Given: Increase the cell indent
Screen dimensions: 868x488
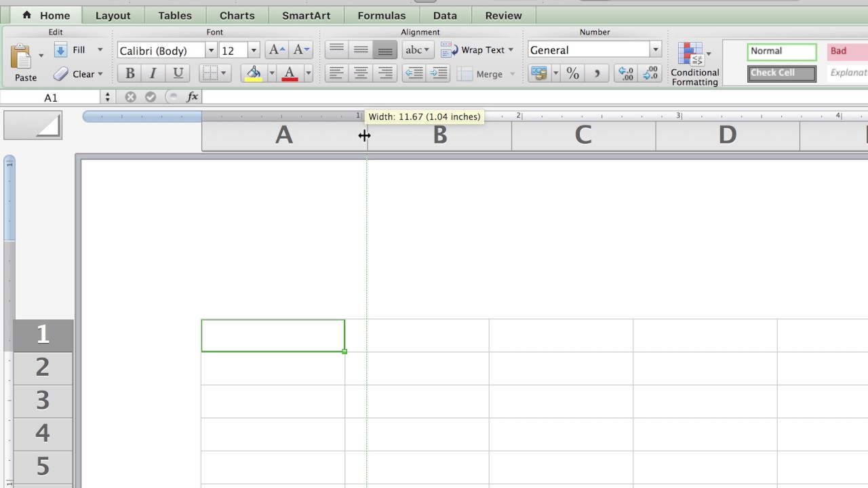Looking at the screenshot, I should (438, 74).
